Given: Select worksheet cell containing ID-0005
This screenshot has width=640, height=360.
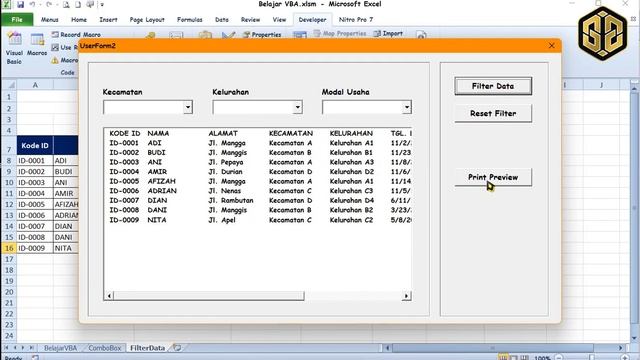Looking at the screenshot, I should pyautogui.click(x=35, y=204).
